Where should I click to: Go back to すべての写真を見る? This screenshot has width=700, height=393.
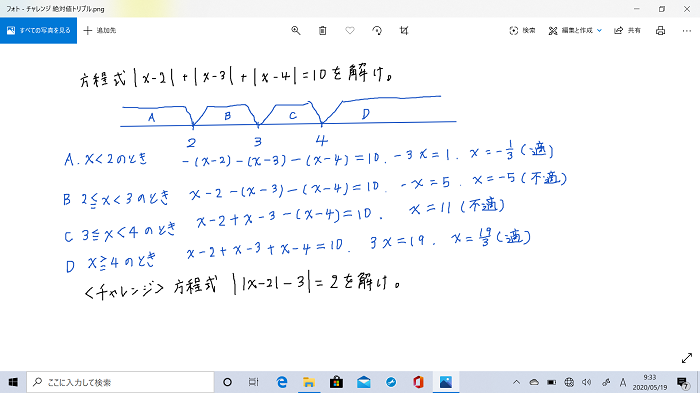tap(38, 30)
